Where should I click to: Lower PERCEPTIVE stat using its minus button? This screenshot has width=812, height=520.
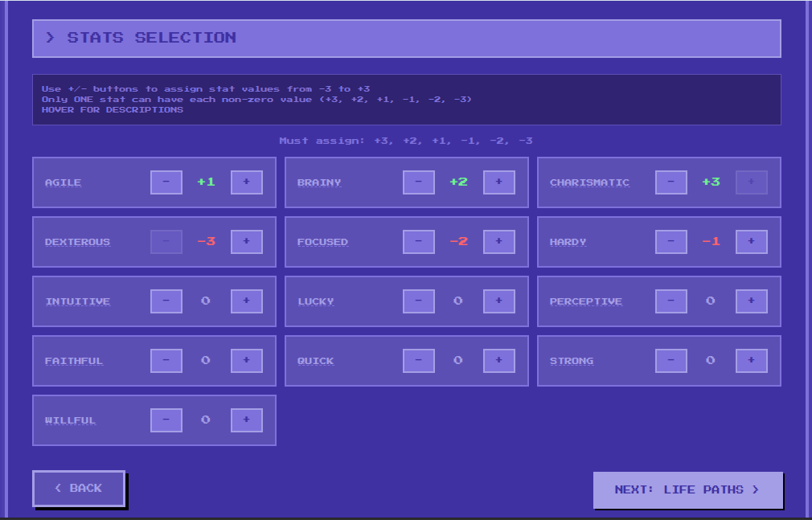671,301
